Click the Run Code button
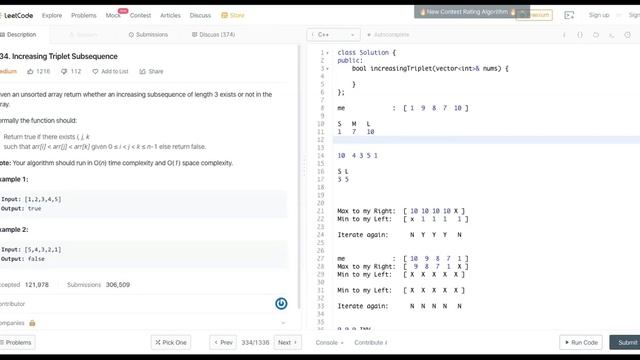The width and height of the screenshot is (640, 360). click(x=581, y=342)
